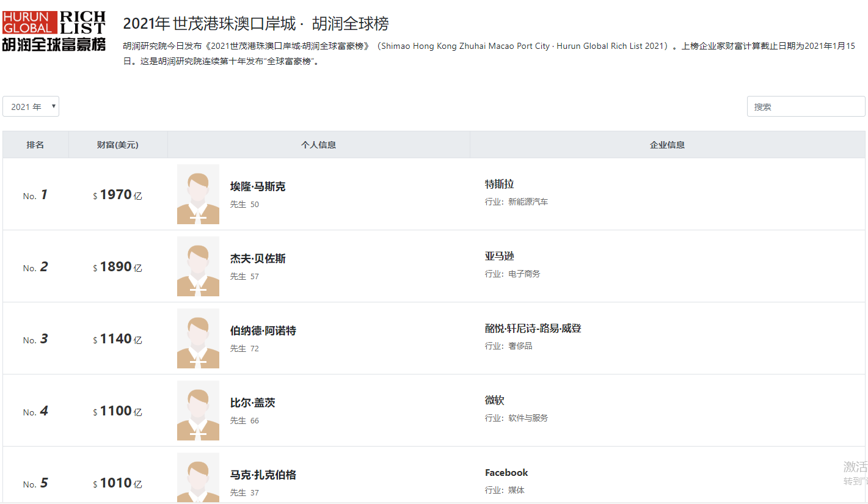Image resolution: width=868 pixels, height=504 pixels.
Task: Click the company name 亚马逊
Action: click(x=499, y=257)
